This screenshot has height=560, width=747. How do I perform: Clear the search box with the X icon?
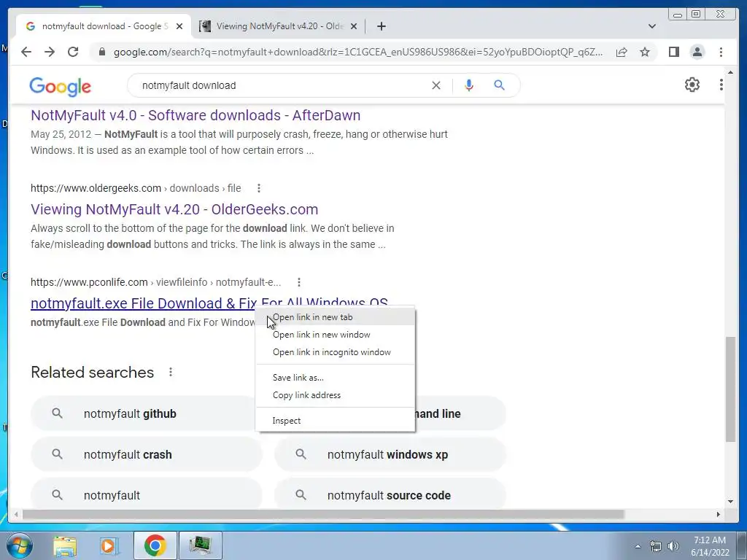click(x=436, y=85)
